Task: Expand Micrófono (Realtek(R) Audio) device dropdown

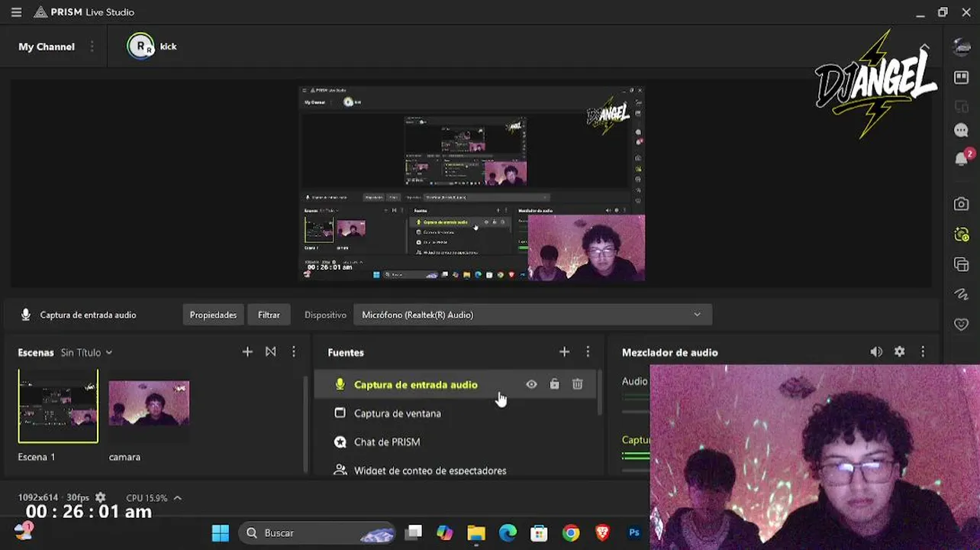Action: coord(697,315)
